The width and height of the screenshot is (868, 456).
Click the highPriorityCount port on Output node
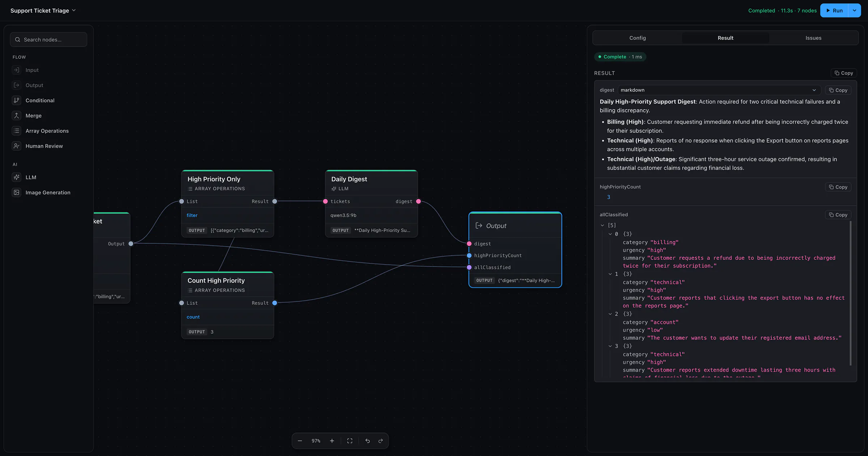(x=469, y=256)
